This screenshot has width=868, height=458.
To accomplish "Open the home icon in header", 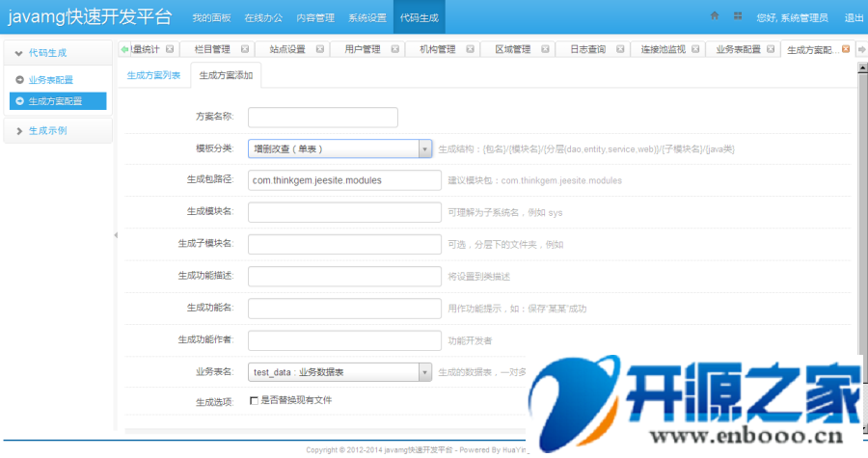I will 714,16.
